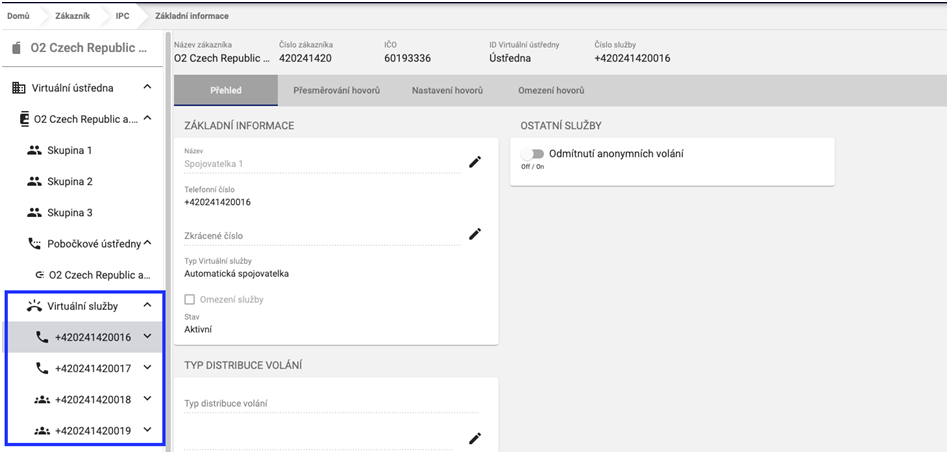Collapse the Virtuální ústředna section
The width and height of the screenshot is (949, 454).
(147, 88)
